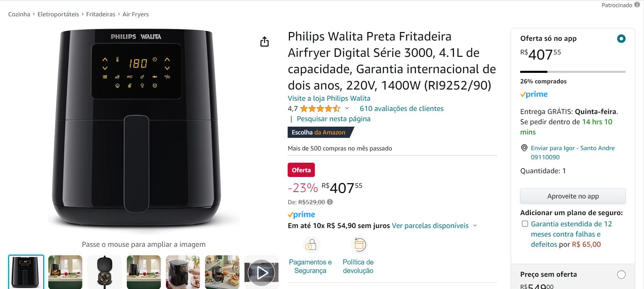Viewport: 644px width, 289px height.
Task: Go to the Eletroportáteis breadcrumb category
Action: coord(58,14)
